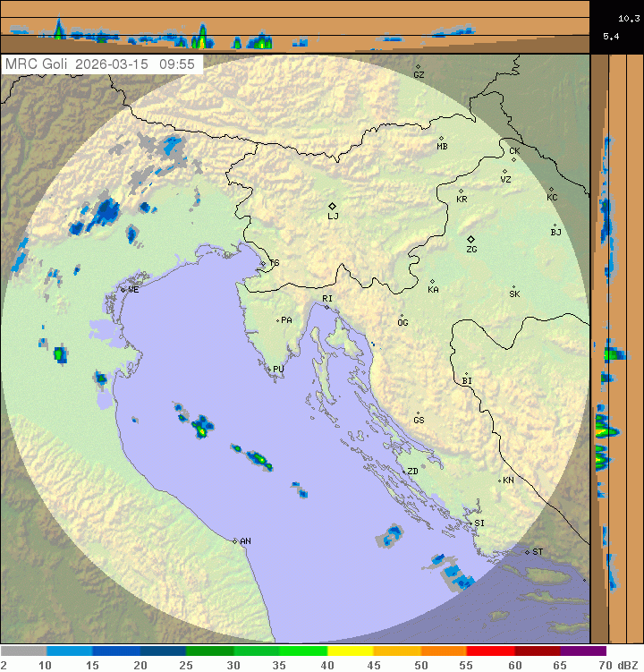Click the Zagreb ZG diamond marker
Viewport: 644px width, 672px height.
pyautogui.click(x=470, y=239)
